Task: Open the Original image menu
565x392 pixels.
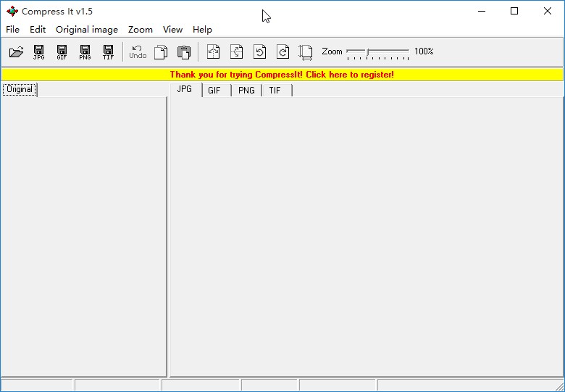Action: coord(87,30)
